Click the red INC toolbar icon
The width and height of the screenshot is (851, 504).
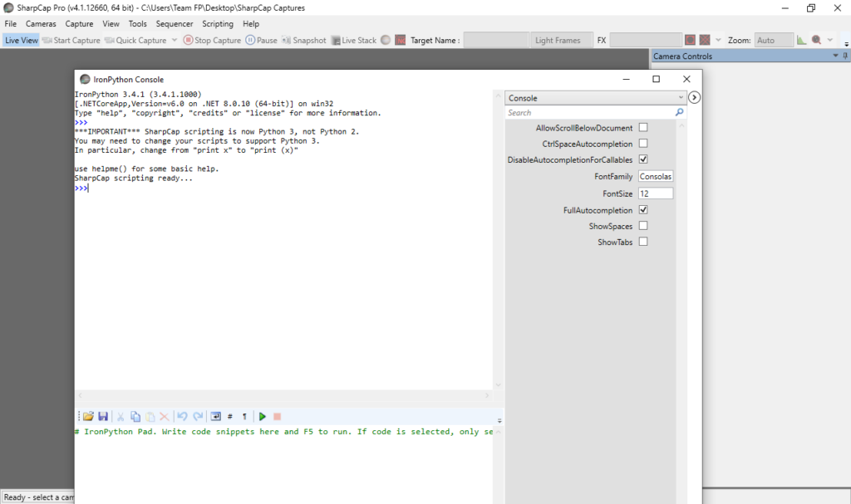[x=400, y=40]
